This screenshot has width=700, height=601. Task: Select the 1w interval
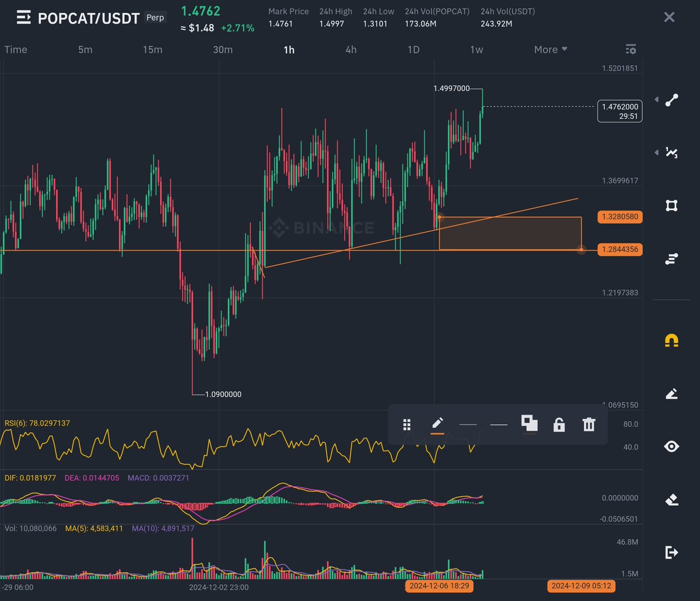477,50
